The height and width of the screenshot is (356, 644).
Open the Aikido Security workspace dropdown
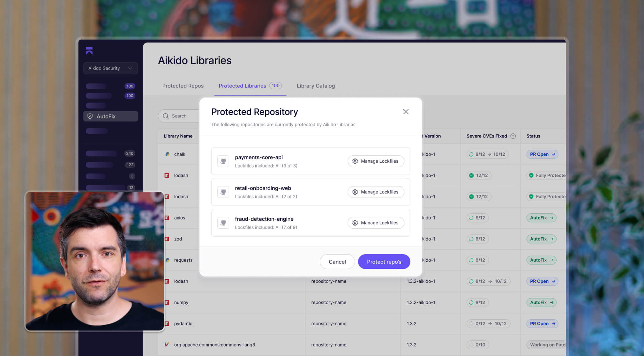coord(110,68)
